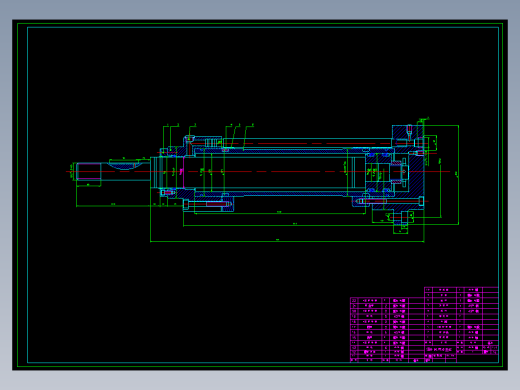Click the long tie bolt under front head

[209, 204]
